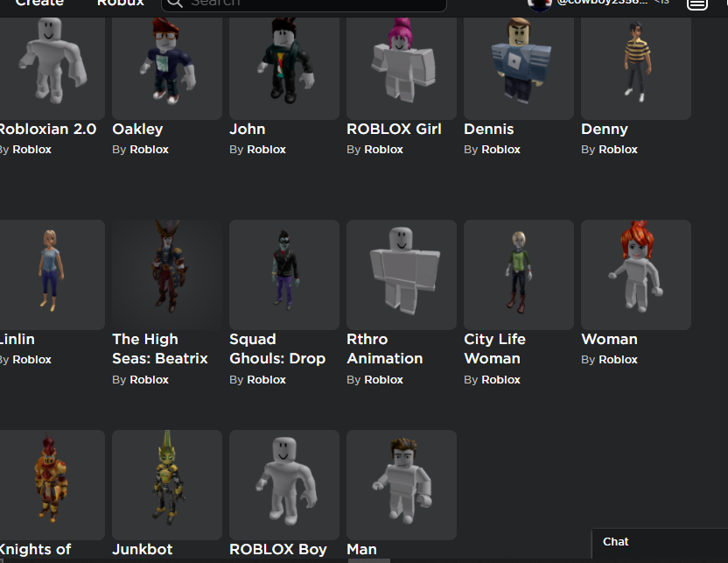The image size is (728, 563).
Task: Open Roblox creator link under Squad Ghouls: Drop
Action: point(267,380)
